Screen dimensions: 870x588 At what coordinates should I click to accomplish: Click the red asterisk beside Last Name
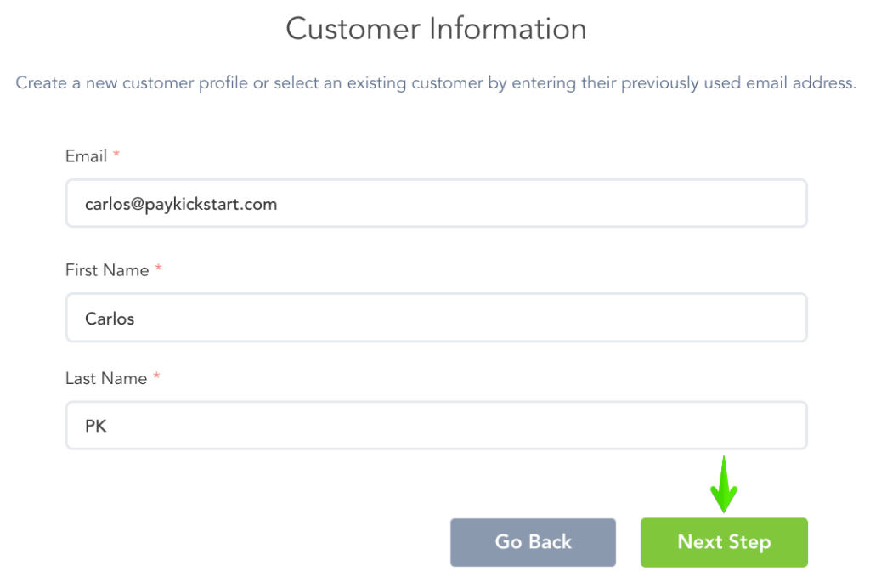[x=156, y=378]
